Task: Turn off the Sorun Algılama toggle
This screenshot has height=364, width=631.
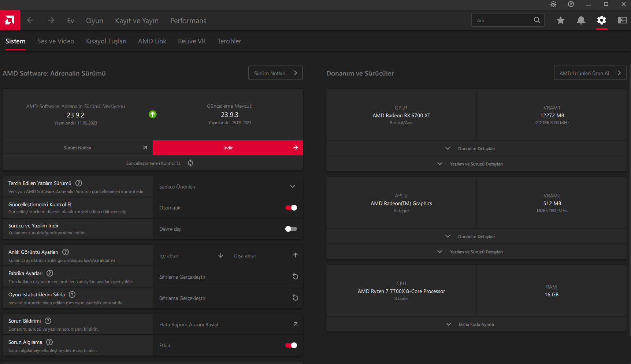Action: 291,345
